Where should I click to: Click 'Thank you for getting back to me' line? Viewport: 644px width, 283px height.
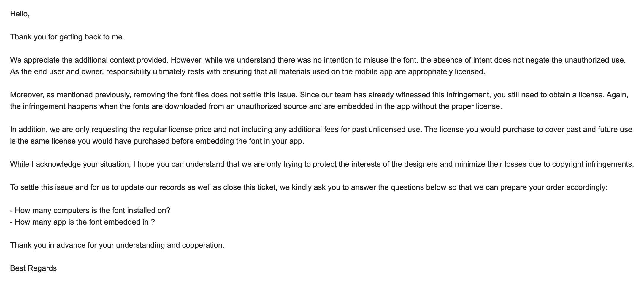(x=67, y=37)
